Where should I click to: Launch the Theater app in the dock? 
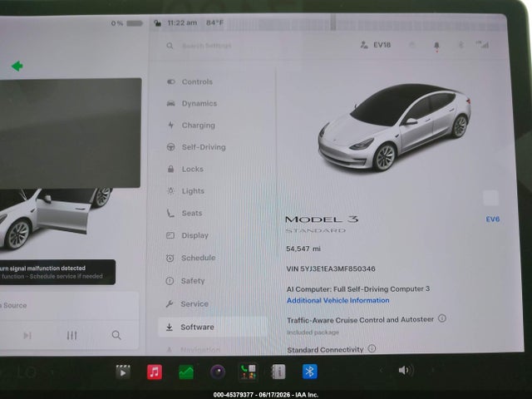(123, 372)
